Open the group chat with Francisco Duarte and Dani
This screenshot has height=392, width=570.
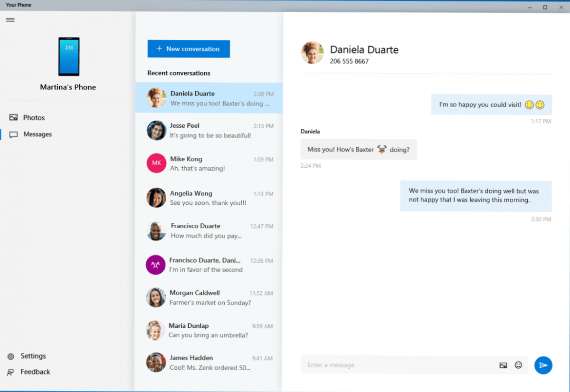pyautogui.click(x=209, y=265)
